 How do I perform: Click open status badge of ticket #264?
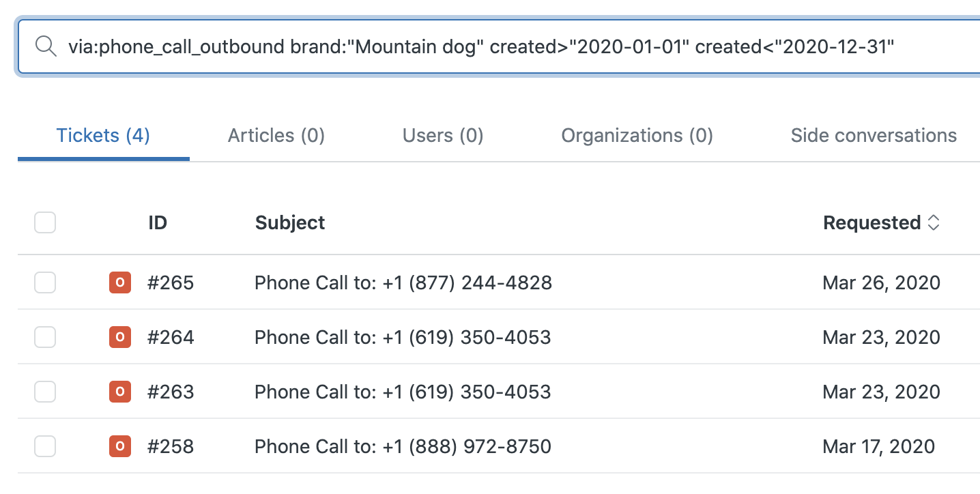[120, 337]
